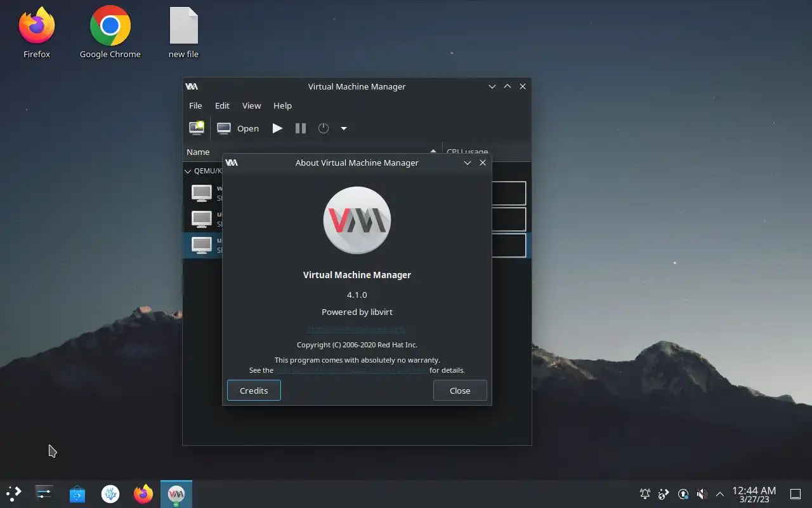Click the About dialog title bar VM icon
The image size is (812, 508).
click(232, 163)
